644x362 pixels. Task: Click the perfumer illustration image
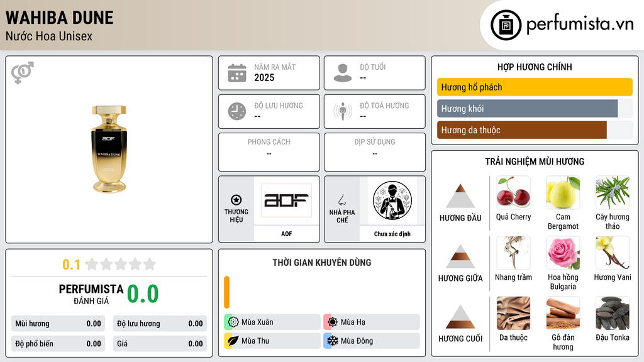click(x=392, y=200)
